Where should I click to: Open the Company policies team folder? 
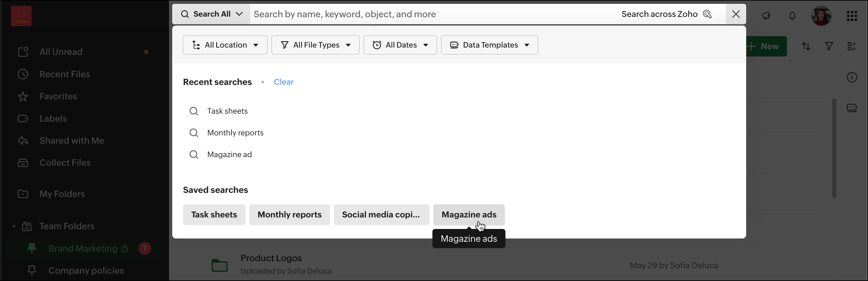(x=86, y=270)
